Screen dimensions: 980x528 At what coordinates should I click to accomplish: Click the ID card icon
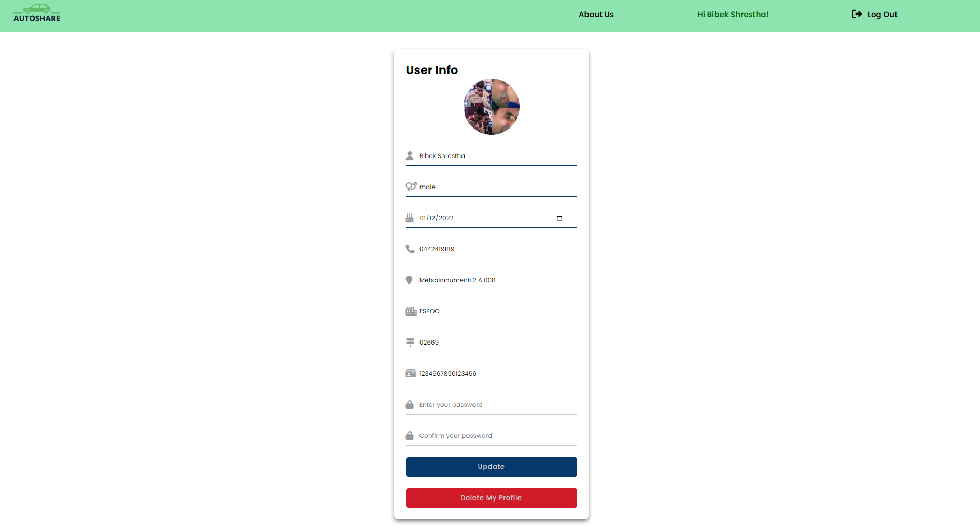411,373
